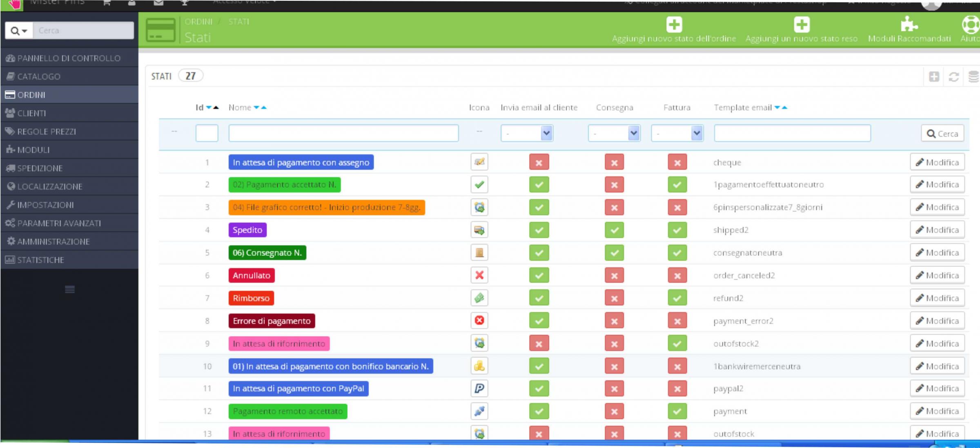Toggle Fattura status for Rimborso row
Screen dimensions: 980x448
pos(677,298)
